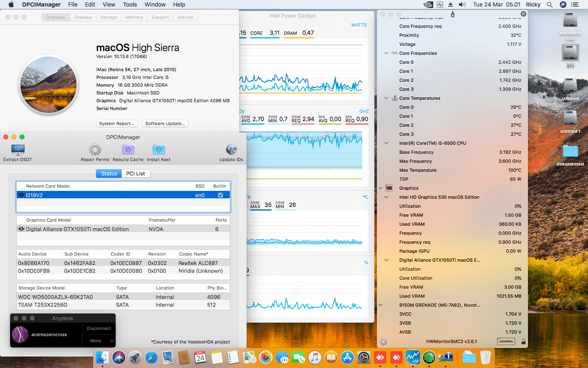Toggle the Builtin checkbox for I219V2
This screenshot has width=588, height=368.
220,195
